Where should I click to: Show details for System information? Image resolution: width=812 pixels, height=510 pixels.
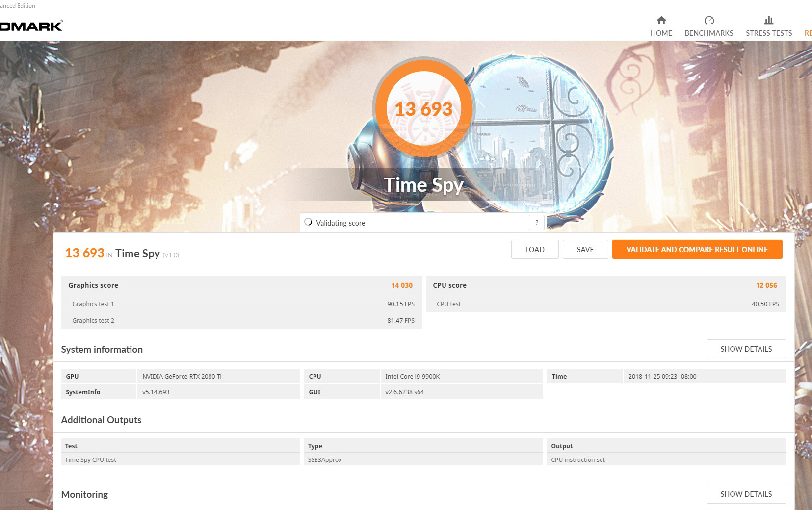[746, 349]
